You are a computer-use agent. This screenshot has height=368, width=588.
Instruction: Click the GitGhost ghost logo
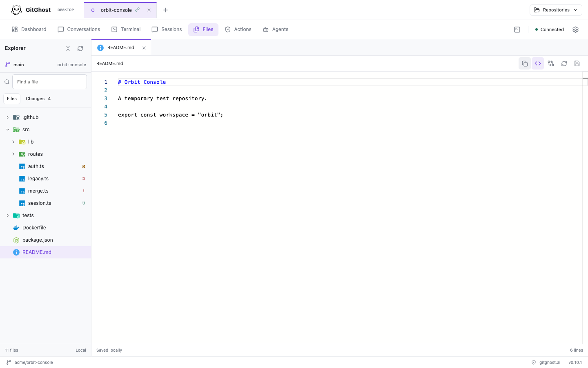pos(16,10)
